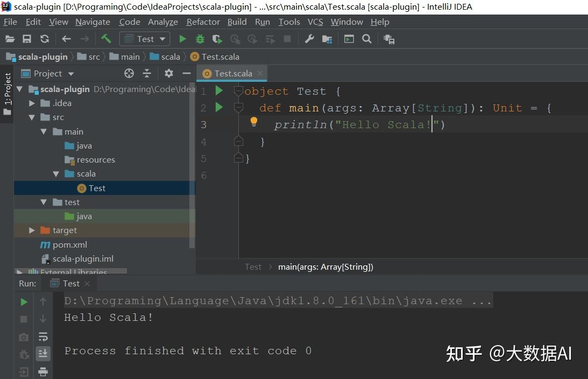
Task: Run Test with Coverage icon
Action: click(x=216, y=39)
